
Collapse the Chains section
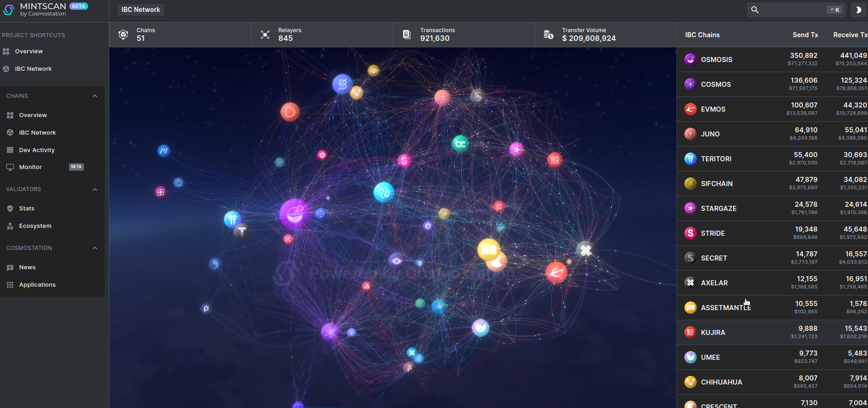(95, 96)
